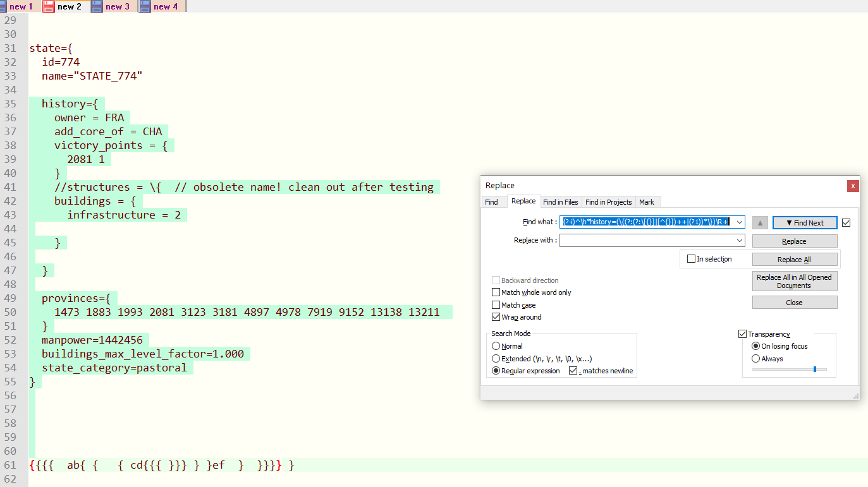
Task: Click the dialog resize grip corner
Action: click(x=856, y=396)
